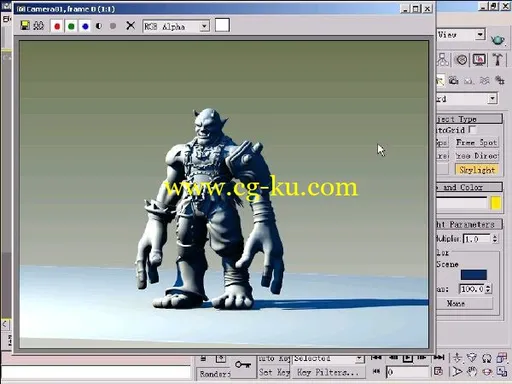Clone the rendered frame window
The height and width of the screenshot is (384, 512).
[x=39, y=26]
